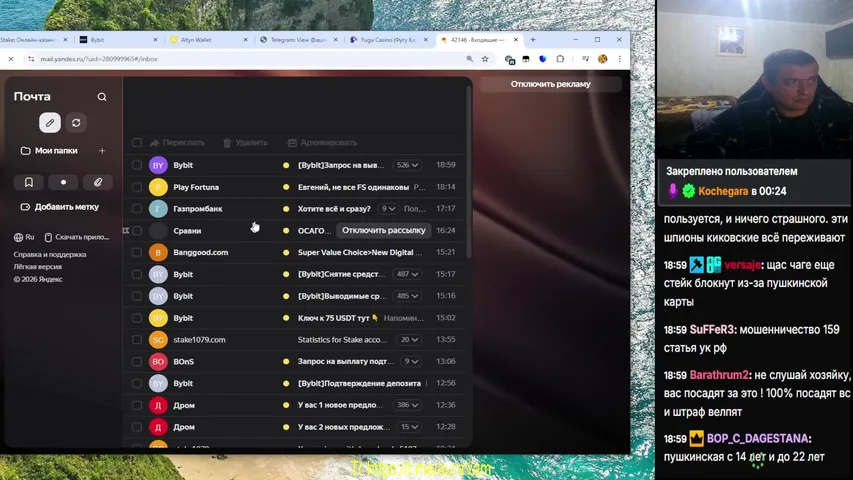
Task: Tick the select-all checkbox above email list
Action: click(x=137, y=143)
